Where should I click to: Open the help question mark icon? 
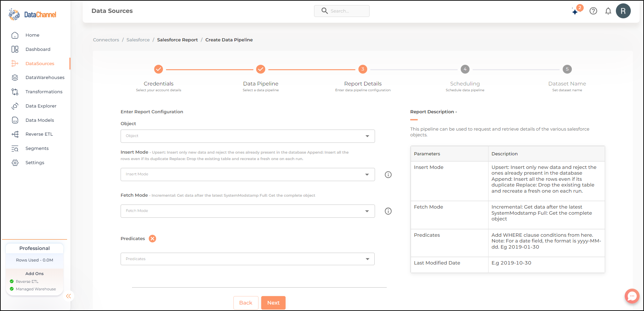pos(593,11)
